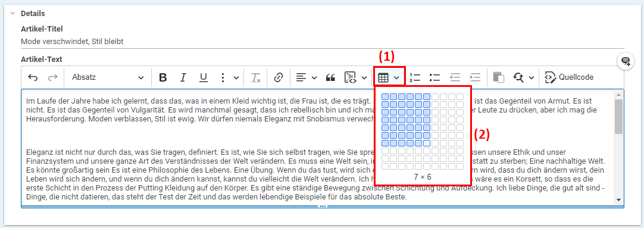Increase the indent level
The height and width of the screenshot is (228, 644).
click(x=475, y=77)
